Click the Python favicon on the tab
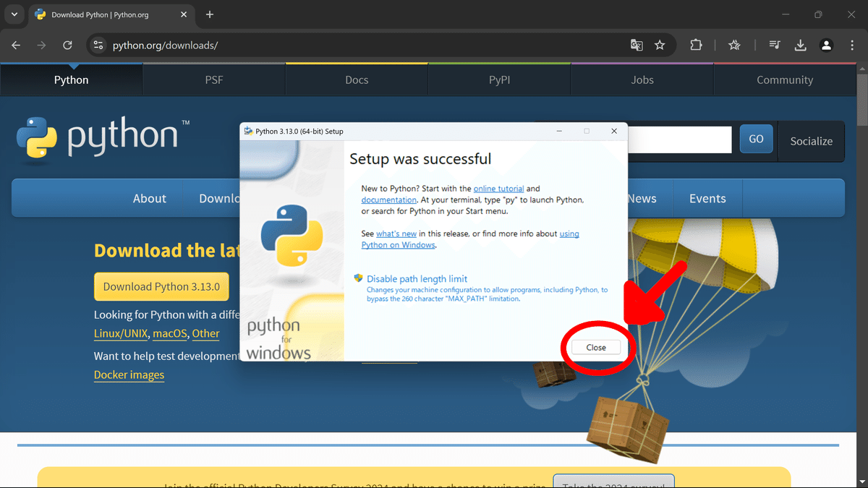The width and height of the screenshot is (868, 488). (x=41, y=14)
